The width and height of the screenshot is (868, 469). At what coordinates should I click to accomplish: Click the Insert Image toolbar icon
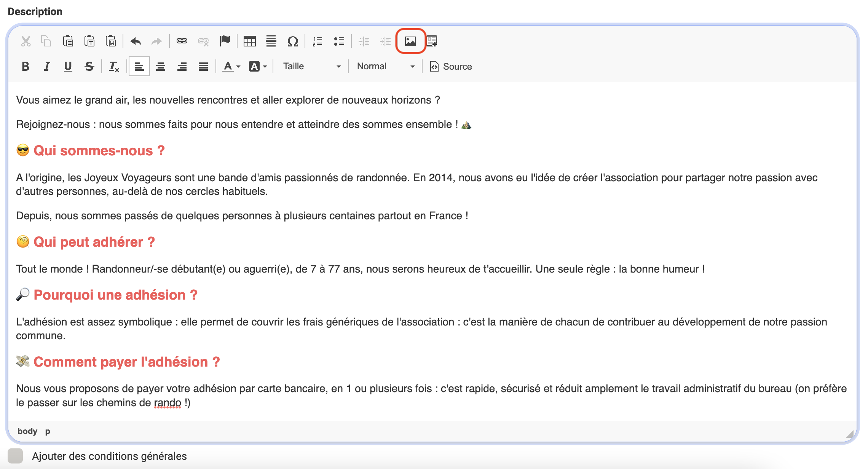[410, 41]
